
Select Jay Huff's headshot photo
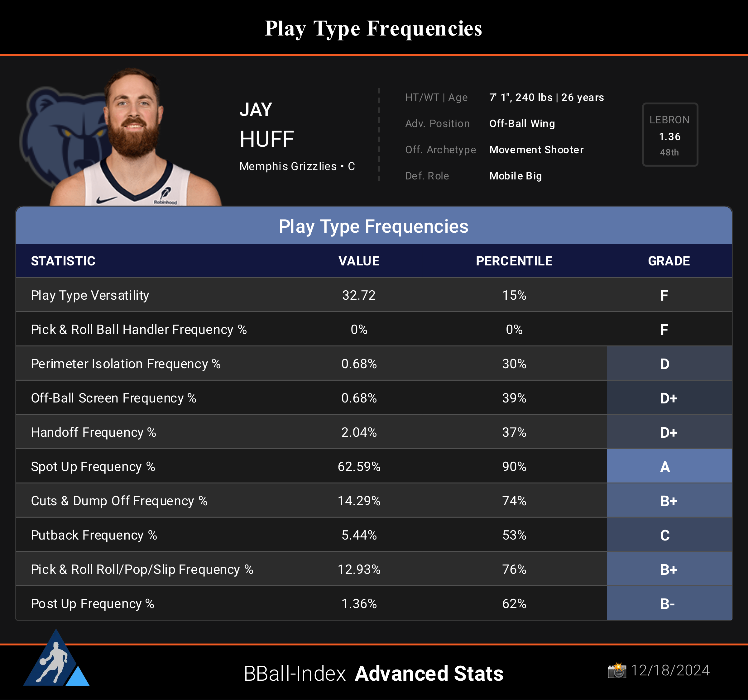[x=136, y=139]
